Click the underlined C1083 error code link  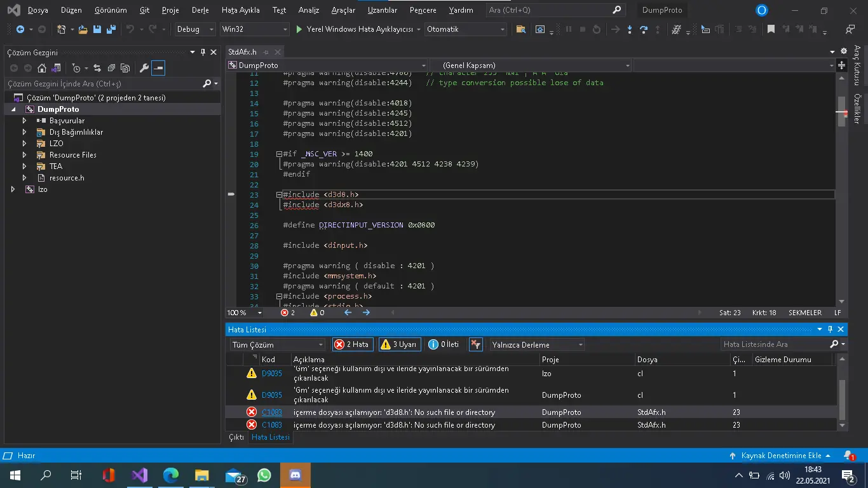[271, 412]
